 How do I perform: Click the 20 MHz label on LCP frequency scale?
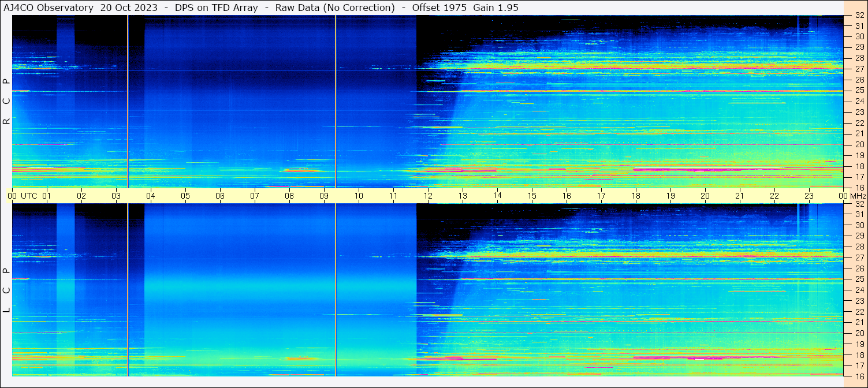[x=859, y=333]
